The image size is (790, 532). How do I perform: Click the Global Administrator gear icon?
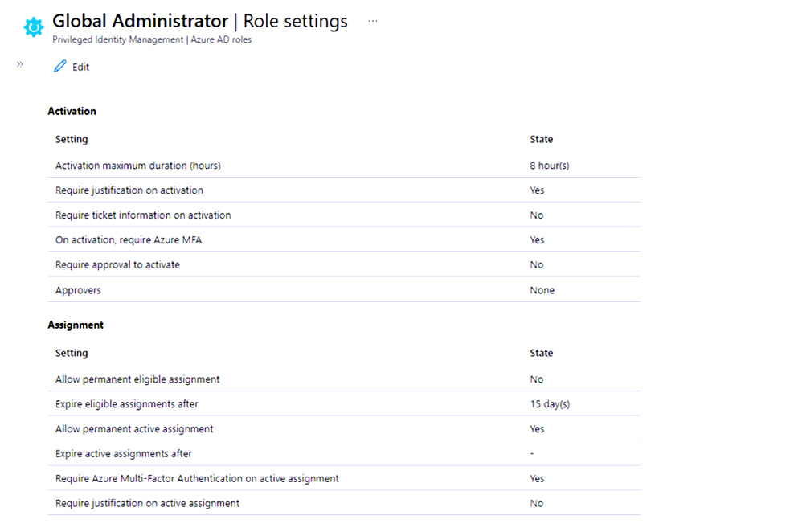[33, 27]
